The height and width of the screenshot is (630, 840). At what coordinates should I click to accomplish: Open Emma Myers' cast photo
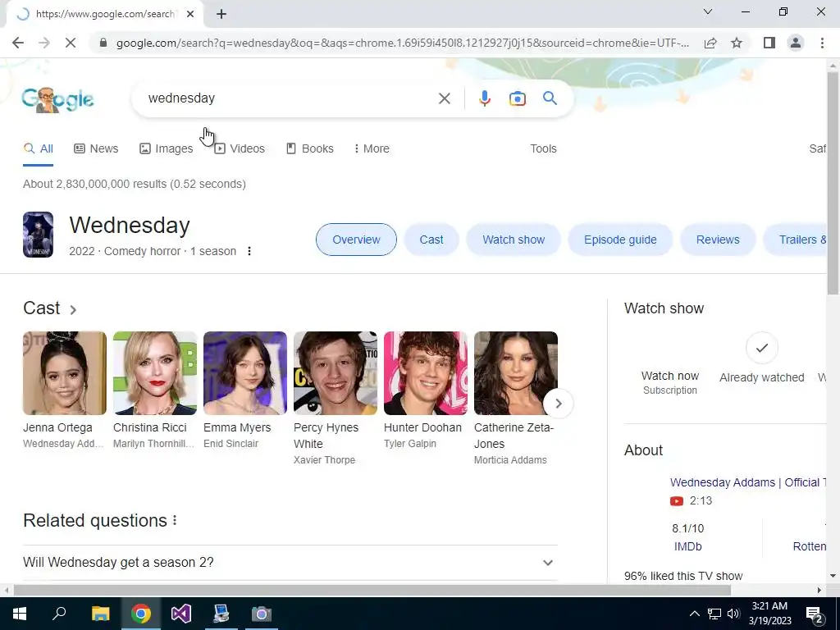[x=245, y=373]
